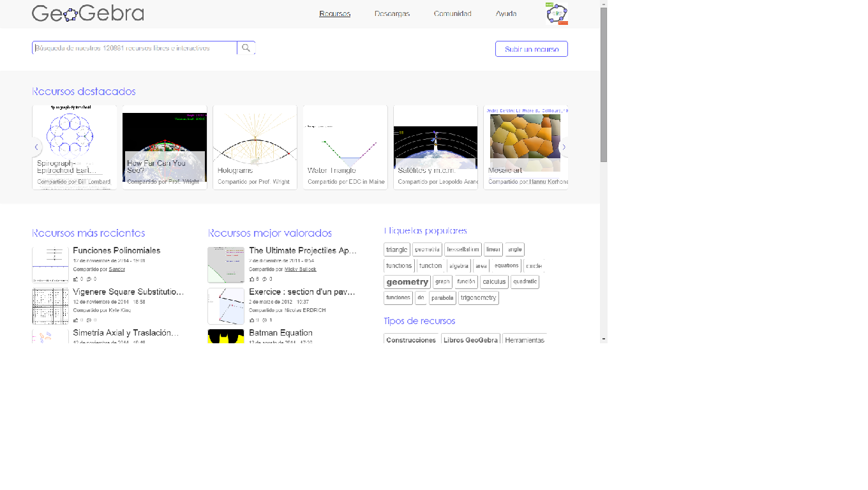Filter by Construcciones resource type

click(x=411, y=340)
